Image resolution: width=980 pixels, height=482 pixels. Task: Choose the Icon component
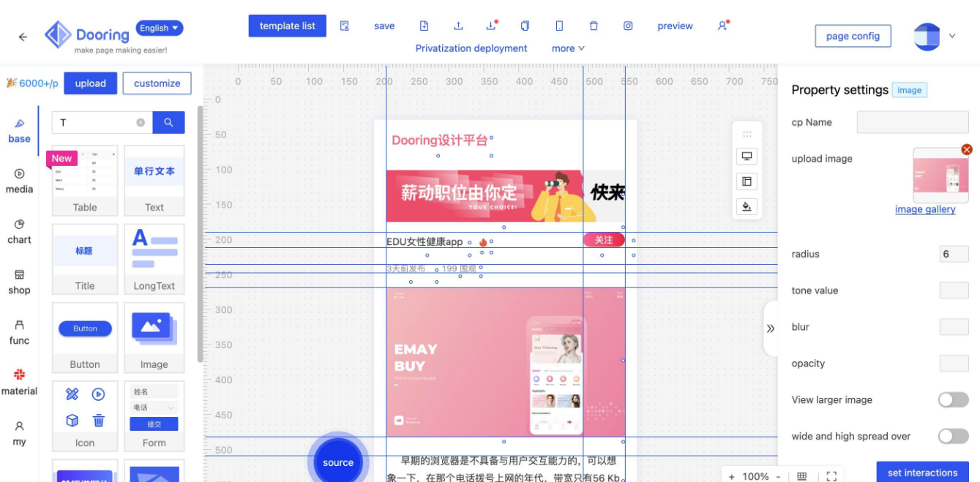[85, 415]
